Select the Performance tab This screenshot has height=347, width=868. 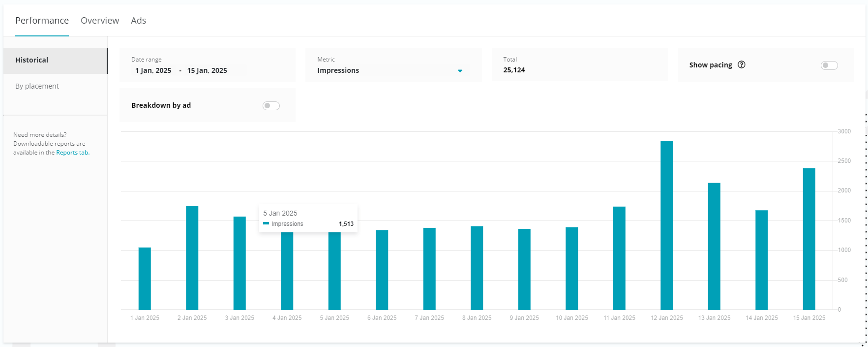42,21
